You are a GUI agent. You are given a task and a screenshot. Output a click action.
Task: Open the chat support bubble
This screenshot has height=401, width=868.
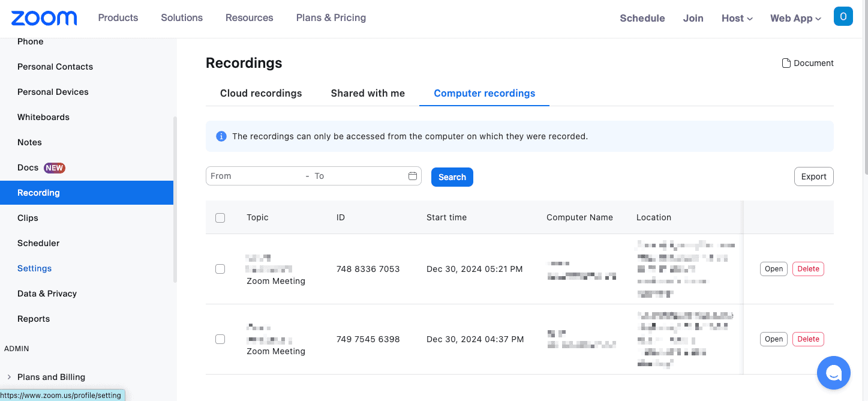[x=834, y=373]
